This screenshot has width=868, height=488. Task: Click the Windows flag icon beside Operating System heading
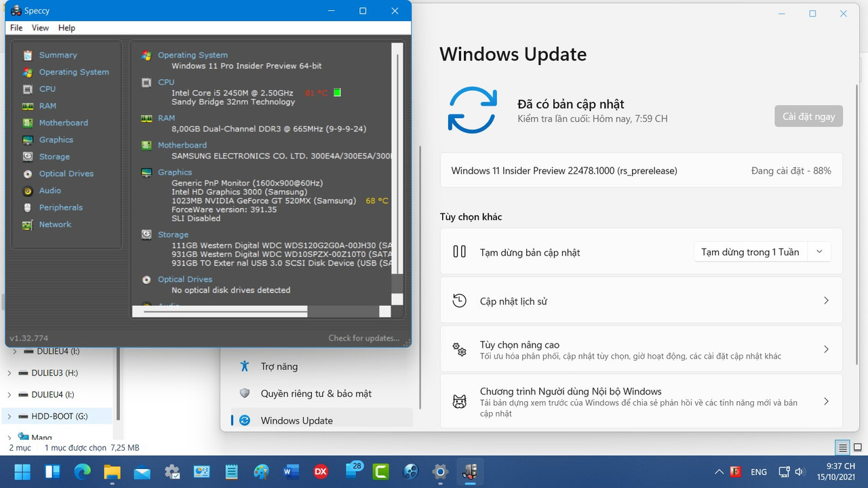tap(146, 55)
